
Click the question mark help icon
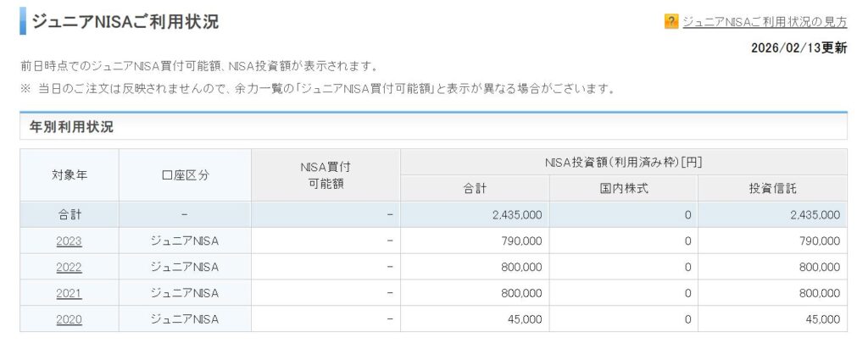point(671,22)
